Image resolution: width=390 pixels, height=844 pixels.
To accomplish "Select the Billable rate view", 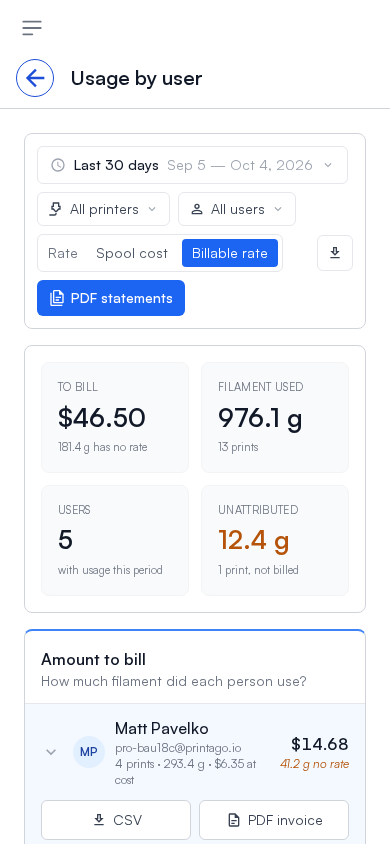I will point(230,253).
